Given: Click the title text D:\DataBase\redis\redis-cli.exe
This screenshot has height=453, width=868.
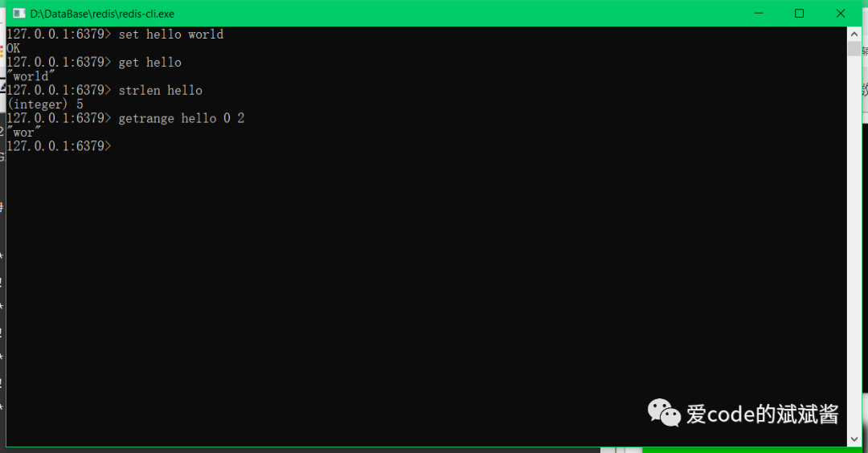Looking at the screenshot, I should [x=102, y=14].
